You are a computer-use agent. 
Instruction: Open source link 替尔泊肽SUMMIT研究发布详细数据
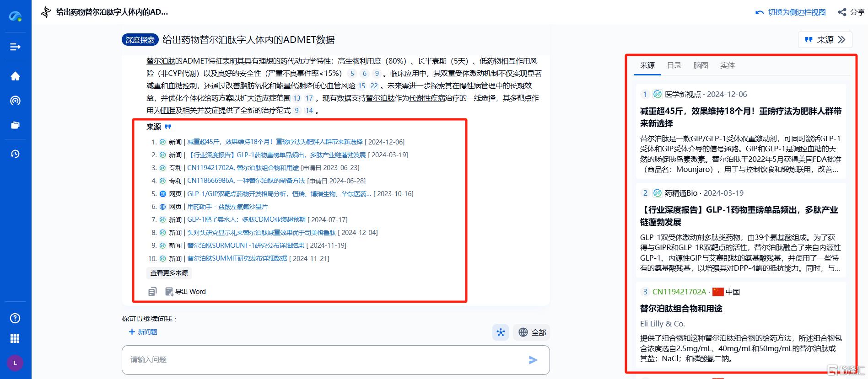tap(237, 258)
